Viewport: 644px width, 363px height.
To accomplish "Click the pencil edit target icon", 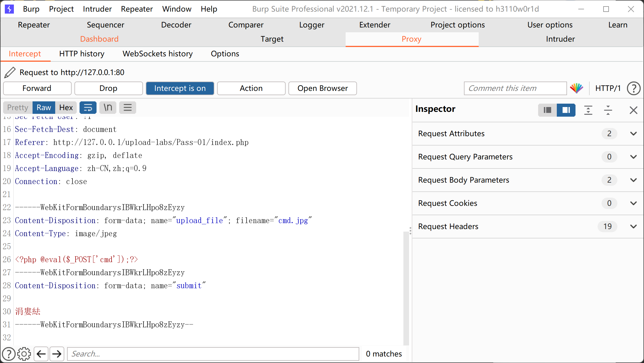I will (x=10, y=72).
